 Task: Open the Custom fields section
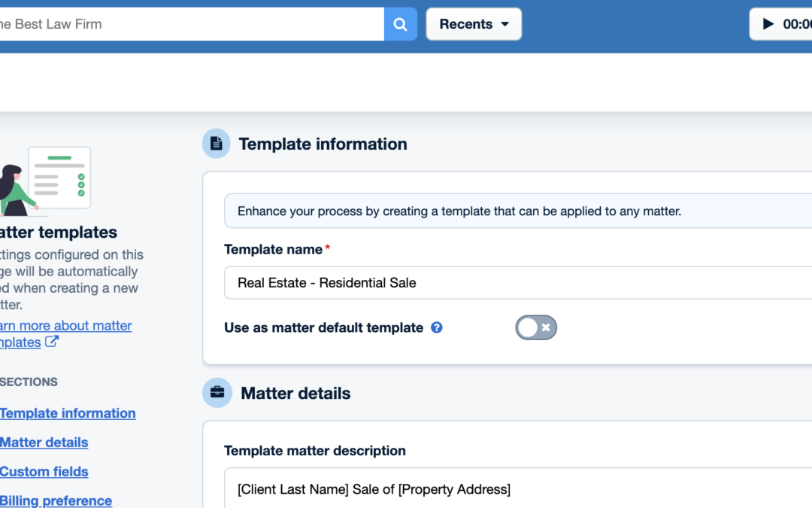[x=44, y=472]
